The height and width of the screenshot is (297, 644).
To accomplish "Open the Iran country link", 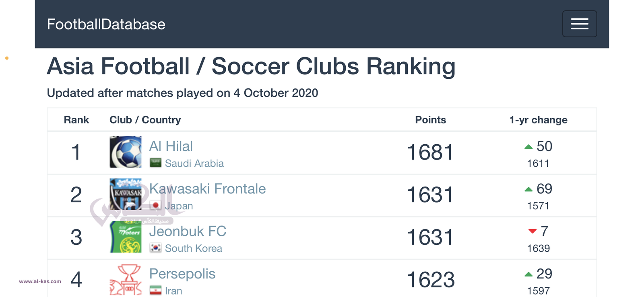I will coord(173,291).
